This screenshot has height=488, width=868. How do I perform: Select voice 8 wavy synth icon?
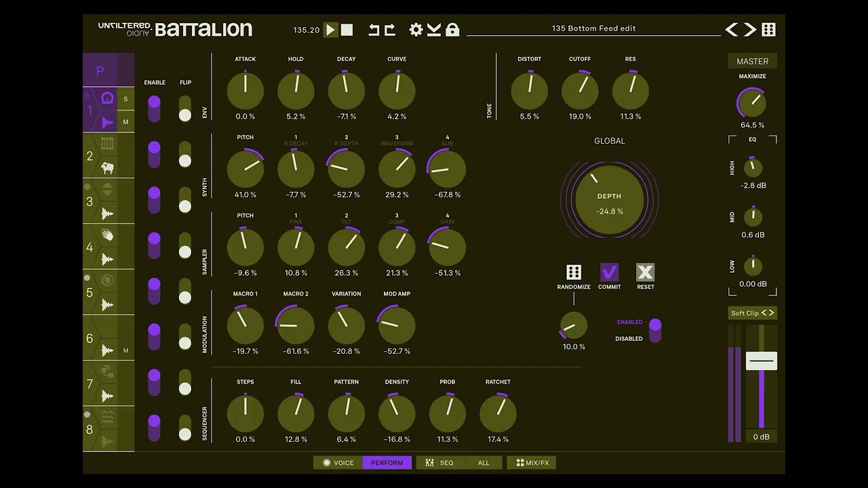pos(107,418)
